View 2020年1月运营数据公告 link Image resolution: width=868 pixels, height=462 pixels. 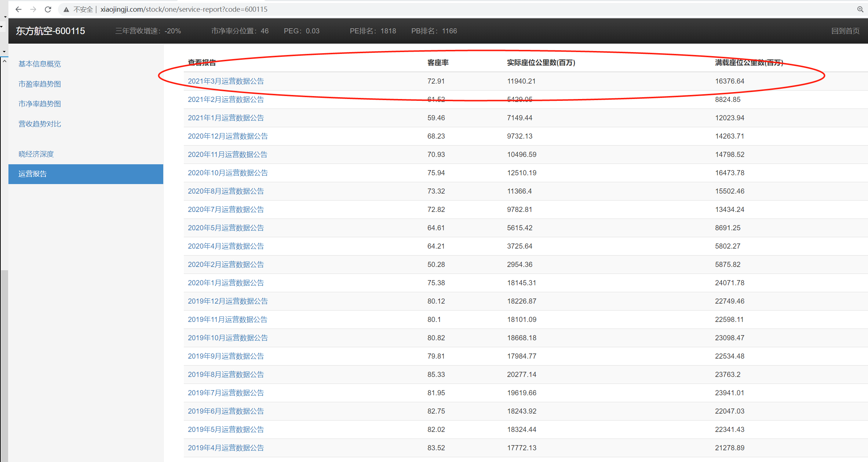[x=226, y=283]
